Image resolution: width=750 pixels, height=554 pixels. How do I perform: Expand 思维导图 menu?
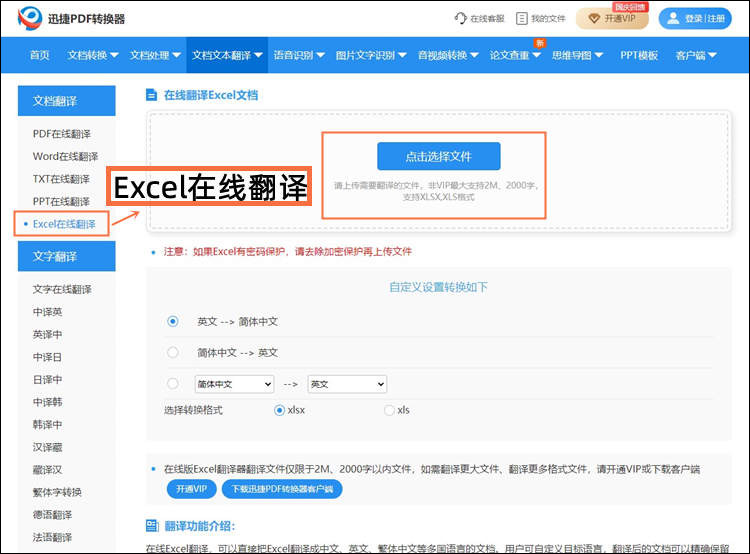pos(577,55)
